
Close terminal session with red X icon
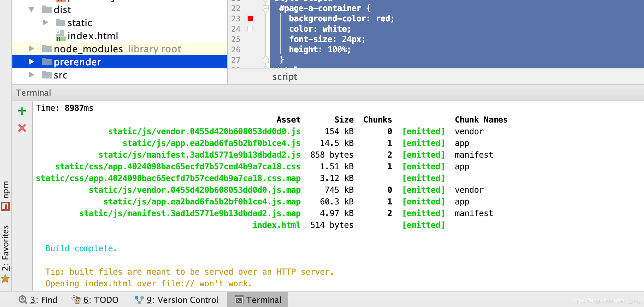click(22, 128)
